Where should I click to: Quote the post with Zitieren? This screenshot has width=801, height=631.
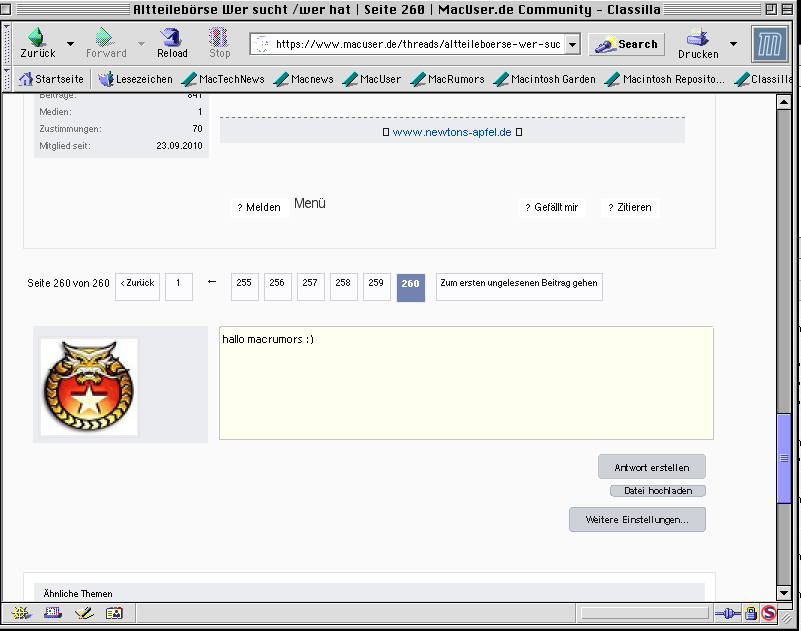(630, 207)
